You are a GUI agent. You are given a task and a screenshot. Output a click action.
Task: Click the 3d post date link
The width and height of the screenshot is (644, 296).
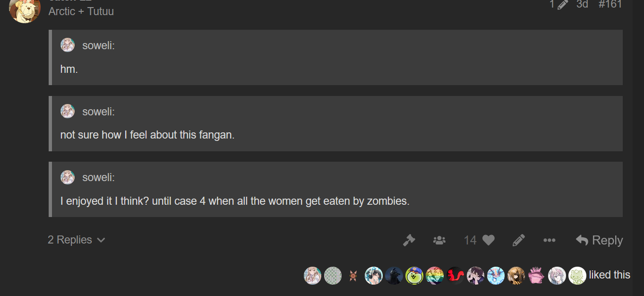click(582, 4)
